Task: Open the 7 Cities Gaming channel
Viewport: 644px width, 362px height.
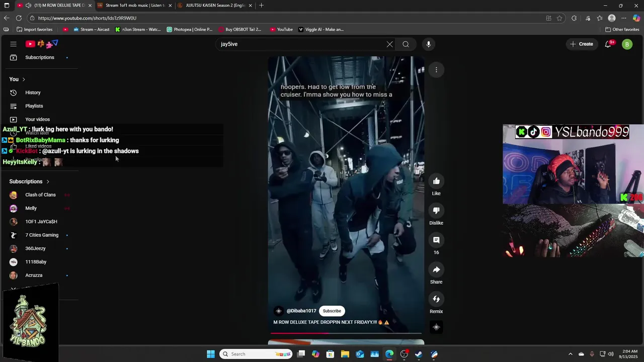Action: click(x=42, y=235)
